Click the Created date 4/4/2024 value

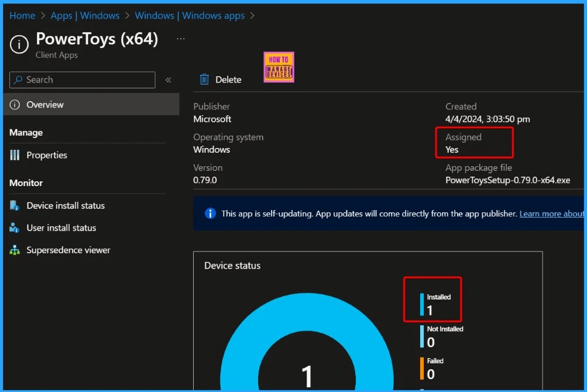pyautogui.click(x=488, y=119)
